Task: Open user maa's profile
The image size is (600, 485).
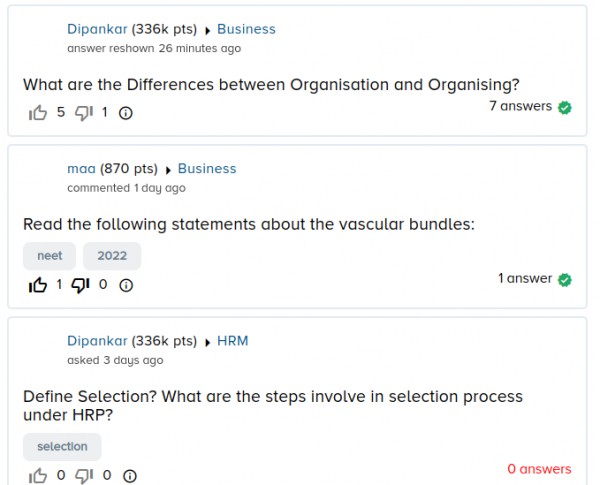Action: pos(81,169)
